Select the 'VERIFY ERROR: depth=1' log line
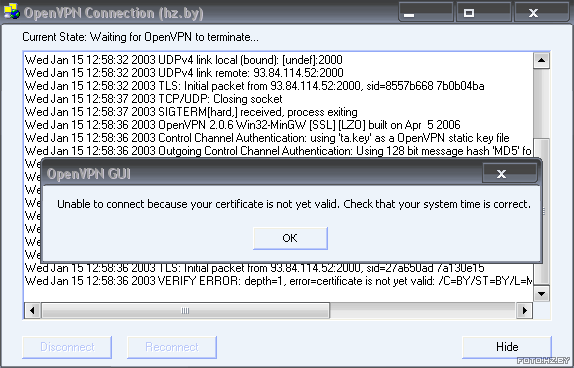The image size is (574, 368). coord(278,281)
